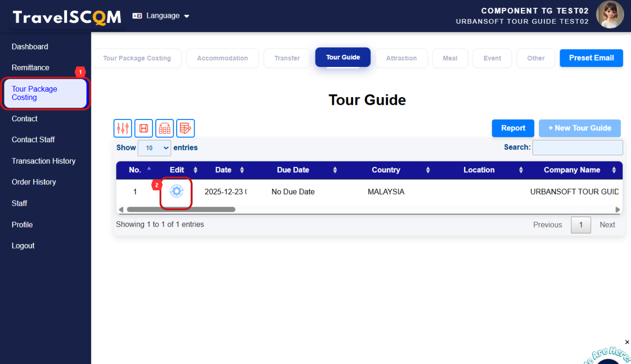
Task: Click the column width fit icon
Action: tap(144, 128)
